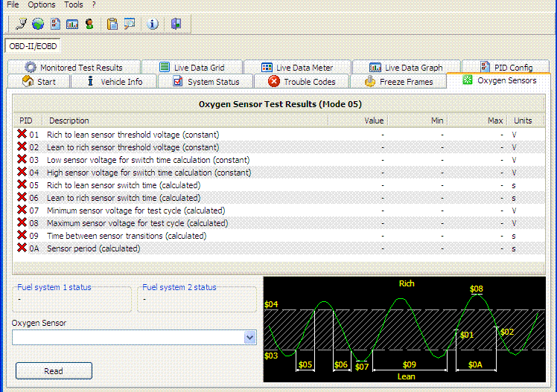Image resolution: width=557 pixels, height=392 pixels.
Task: Open the Tools menu
Action: (x=73, y=4)
